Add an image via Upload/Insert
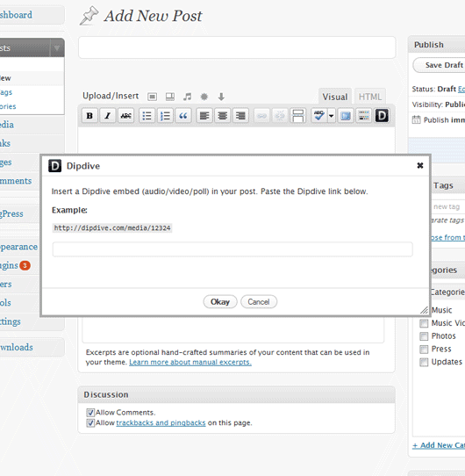 (153, 97)
